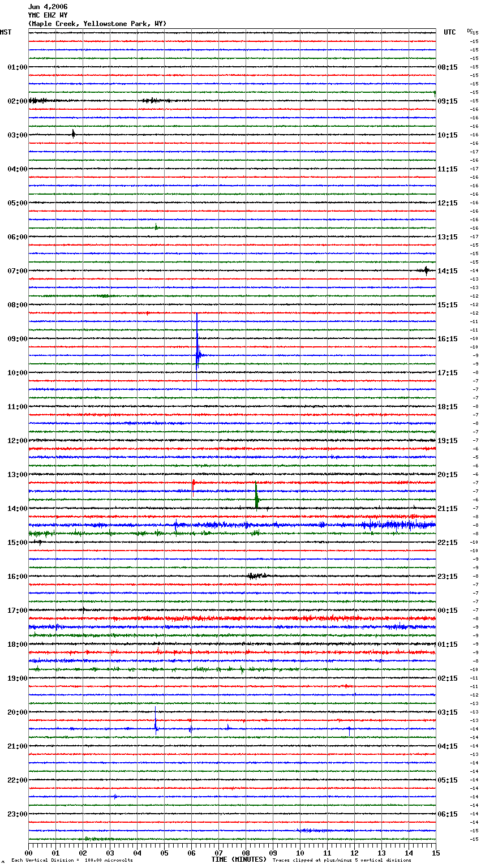
Task: Select the '14:00' MST time label
Action: tap(18, 509)
